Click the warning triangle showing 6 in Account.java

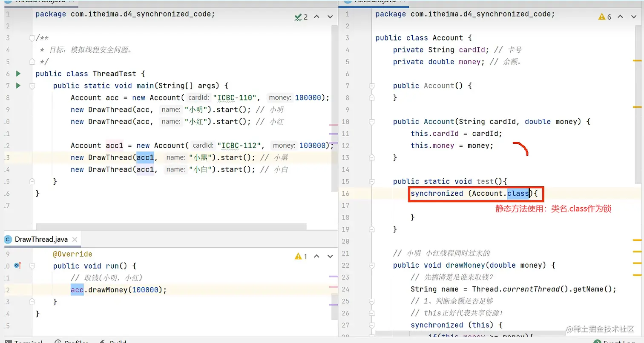605,17
